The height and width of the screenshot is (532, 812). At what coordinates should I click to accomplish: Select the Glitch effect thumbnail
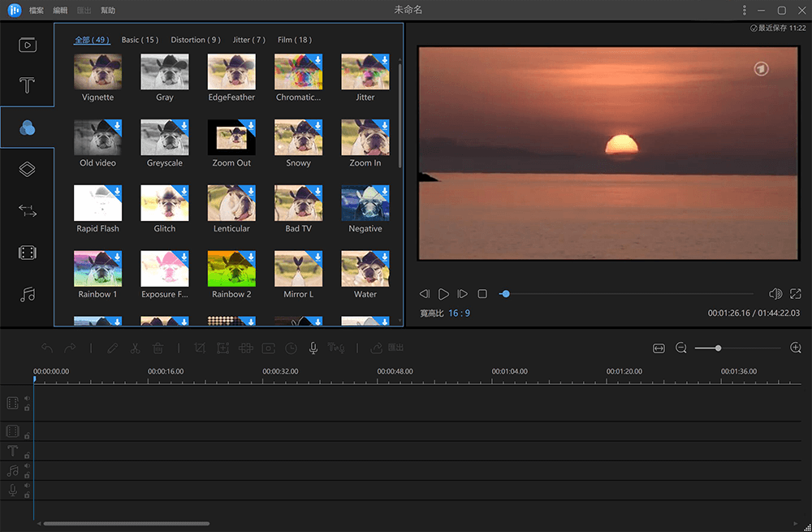[x=164, y=201]
